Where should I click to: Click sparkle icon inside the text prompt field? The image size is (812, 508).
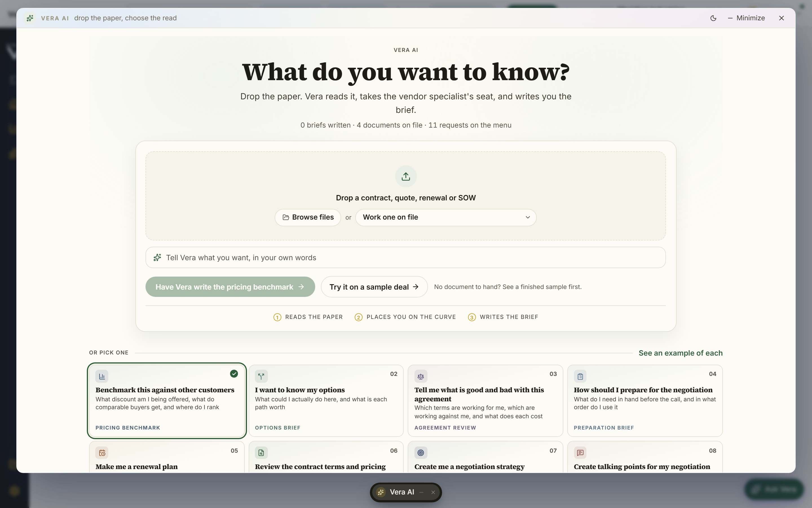[157, 258]
